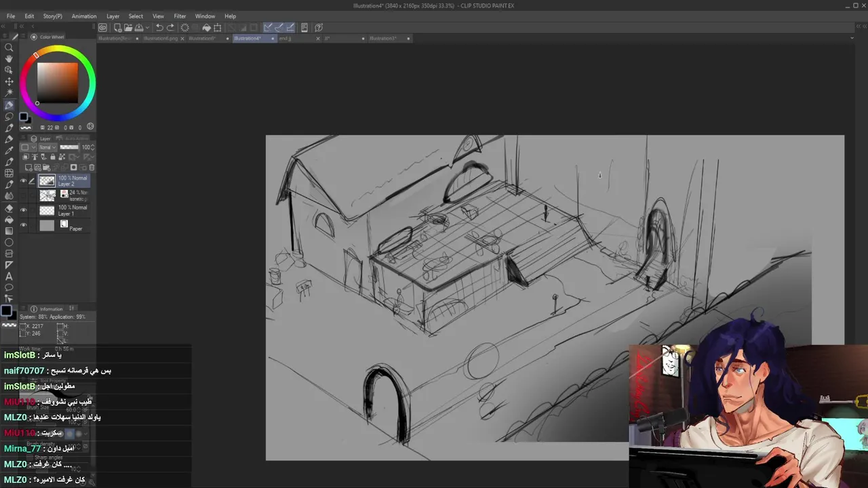Open Clip Studio launcher icon
The height and width of the screenshot is (488, 868).
click(102, 28)
